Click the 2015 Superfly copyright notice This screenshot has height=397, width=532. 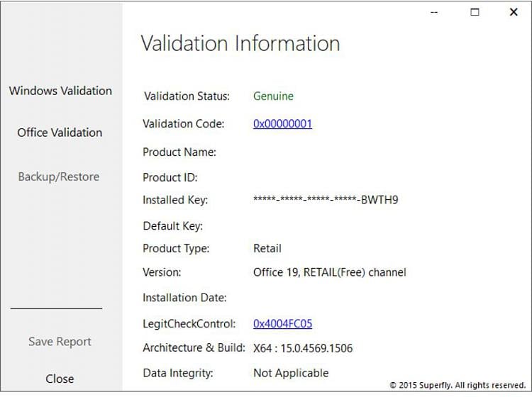coord(458,385)
